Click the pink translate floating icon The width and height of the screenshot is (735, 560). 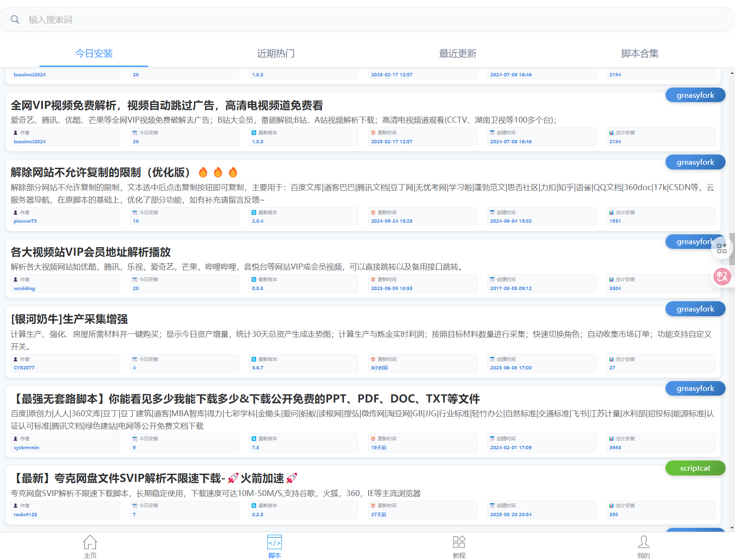coord(722,277)
